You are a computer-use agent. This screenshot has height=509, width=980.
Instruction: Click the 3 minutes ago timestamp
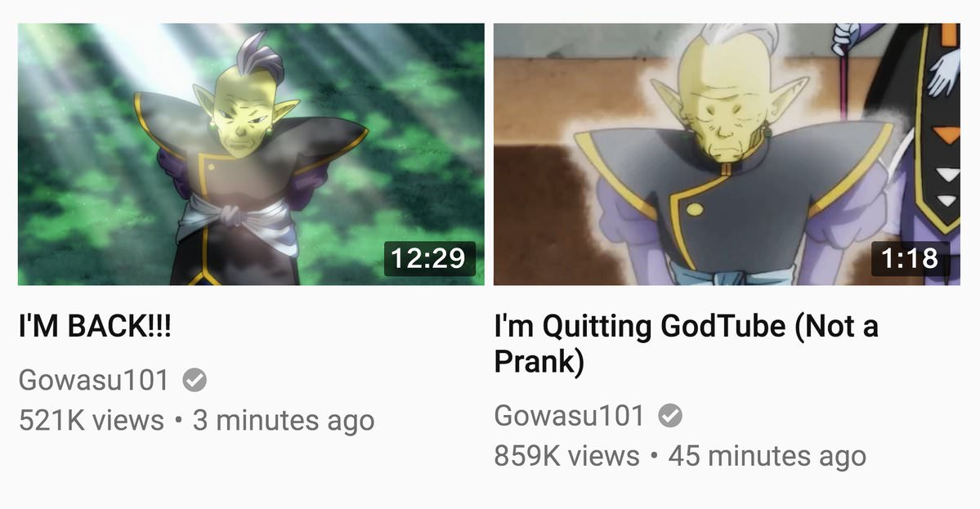click(284, 421)
